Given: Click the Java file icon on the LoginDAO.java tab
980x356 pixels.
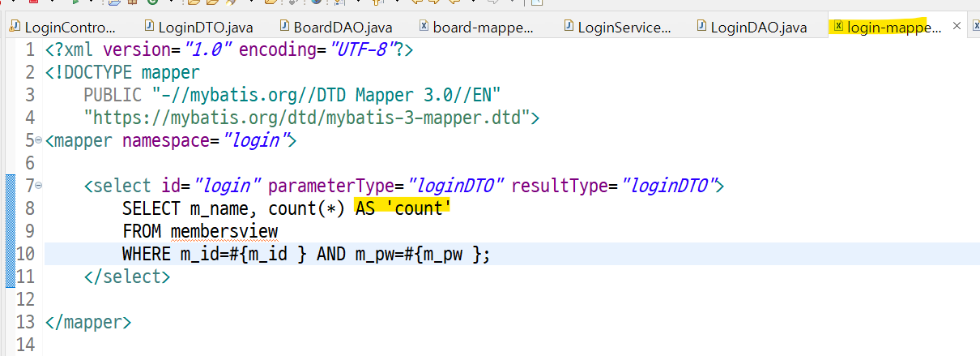Looking at the screenshot, I should tap(701, 27).
